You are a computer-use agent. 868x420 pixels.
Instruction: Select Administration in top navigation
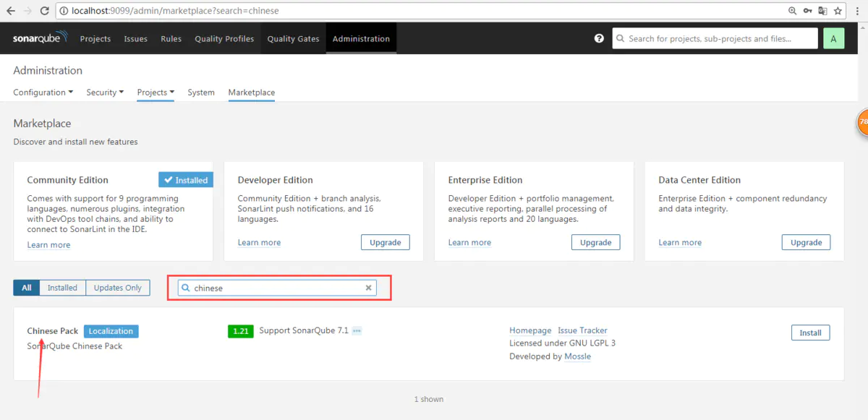coord(361,39)
